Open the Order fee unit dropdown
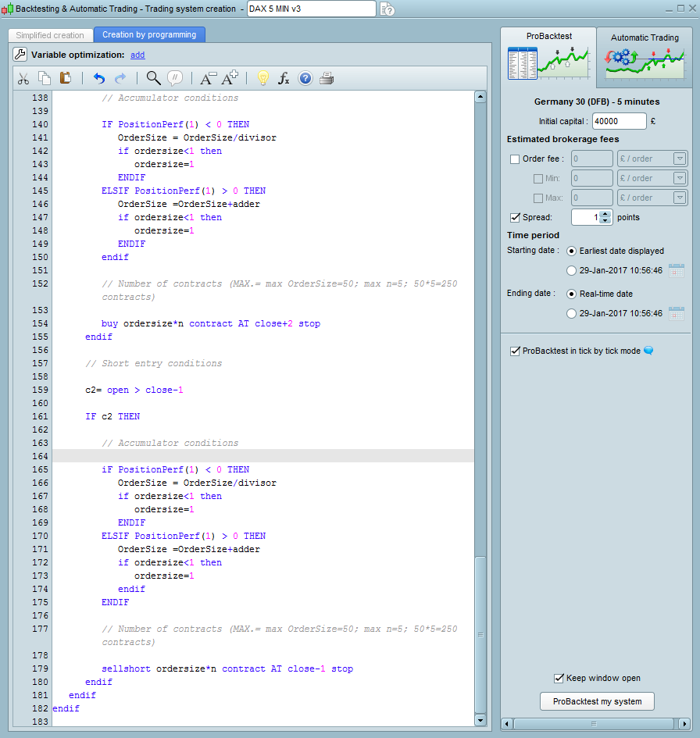700x738 pixels. (679, 159)
